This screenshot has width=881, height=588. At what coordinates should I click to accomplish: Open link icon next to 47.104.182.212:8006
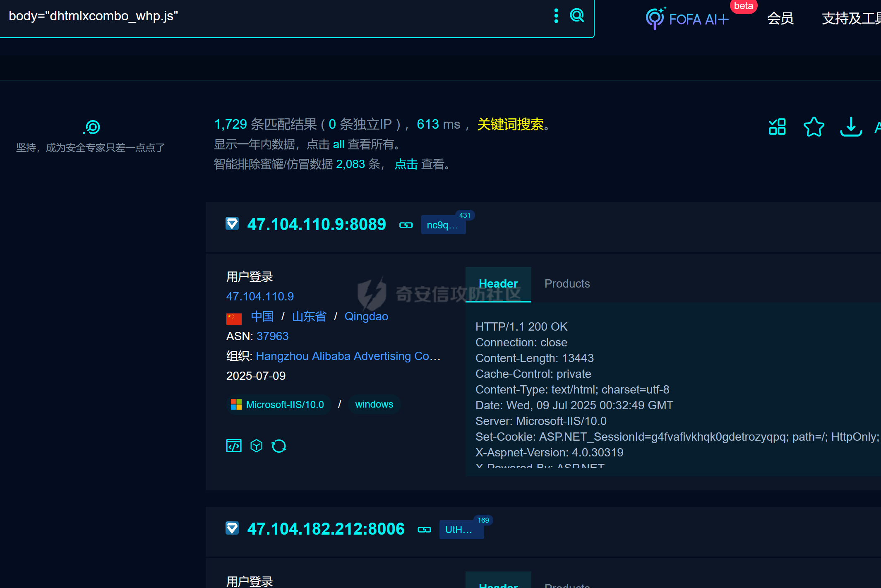click(424, 530)
